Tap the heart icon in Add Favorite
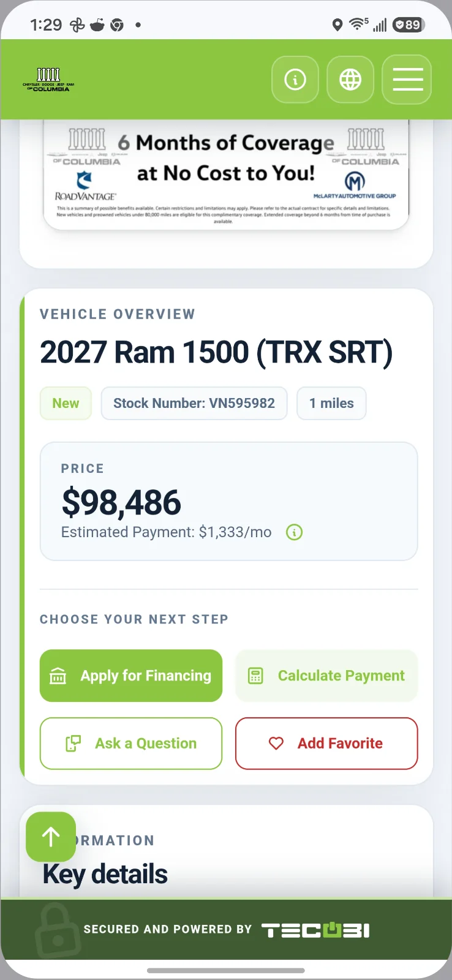The width and height of the screenshot is (452, 980). tap(276, 743)
